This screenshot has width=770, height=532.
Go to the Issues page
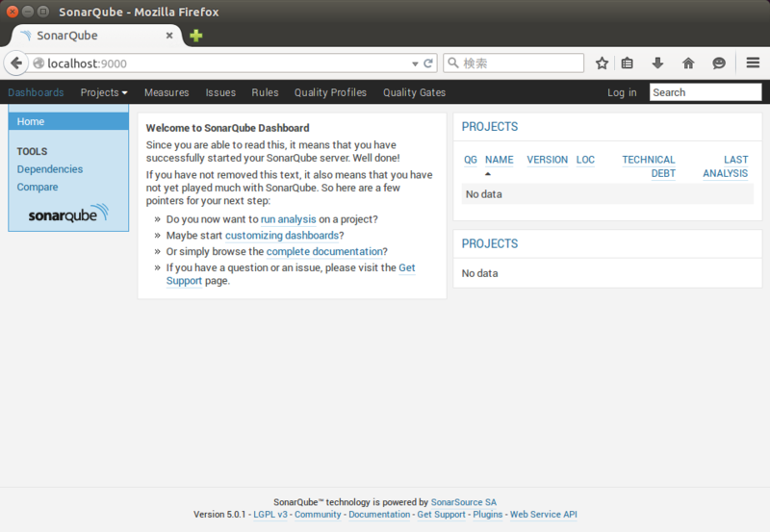pos(220,92)
